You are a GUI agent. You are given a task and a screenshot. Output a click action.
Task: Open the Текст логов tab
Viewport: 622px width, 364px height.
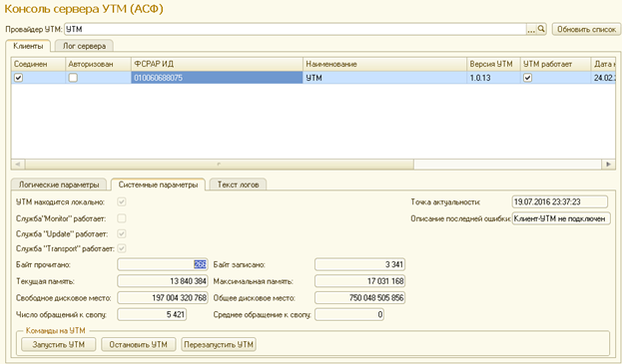click(238, 184)
